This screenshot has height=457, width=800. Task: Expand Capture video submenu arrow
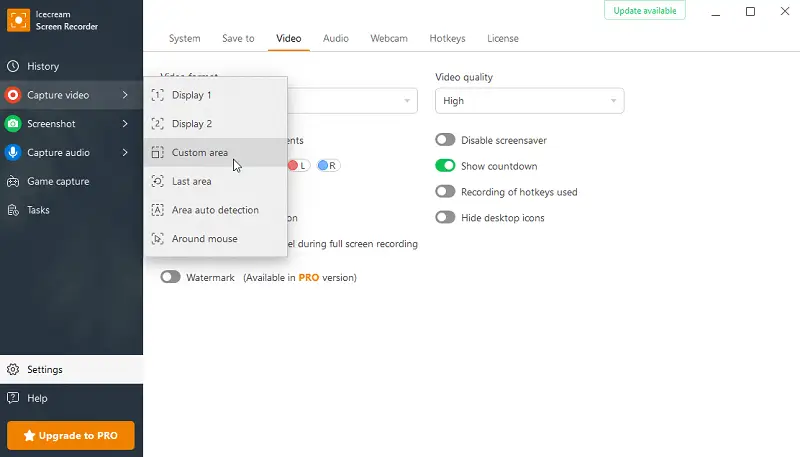125,95
